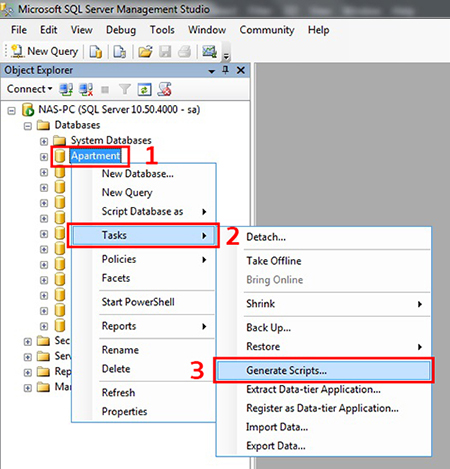450x469 pixels.
Task: Choose Import Data...
Action: 324,427
